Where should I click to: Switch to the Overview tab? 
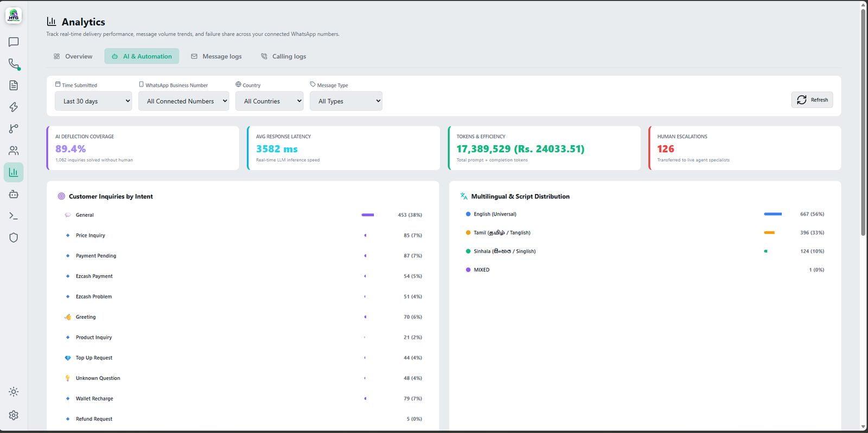pyautogui.click(x=73, y=56)
